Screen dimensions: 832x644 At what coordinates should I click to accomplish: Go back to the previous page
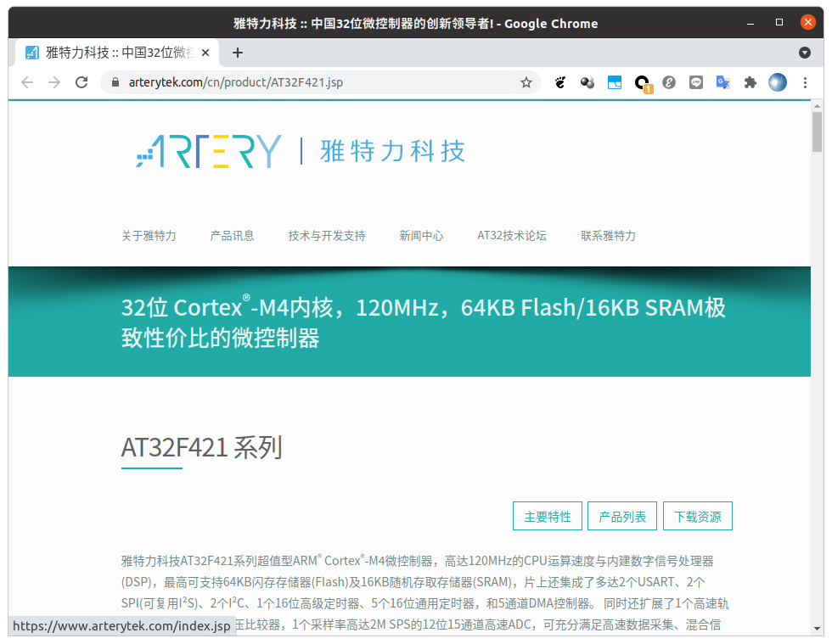(27, 82)
